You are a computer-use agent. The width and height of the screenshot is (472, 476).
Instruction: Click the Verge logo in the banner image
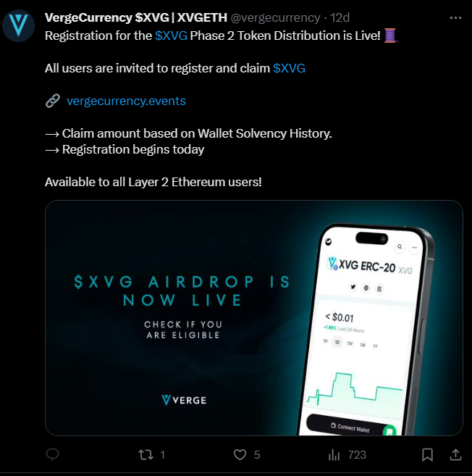[x=184, y=400]
